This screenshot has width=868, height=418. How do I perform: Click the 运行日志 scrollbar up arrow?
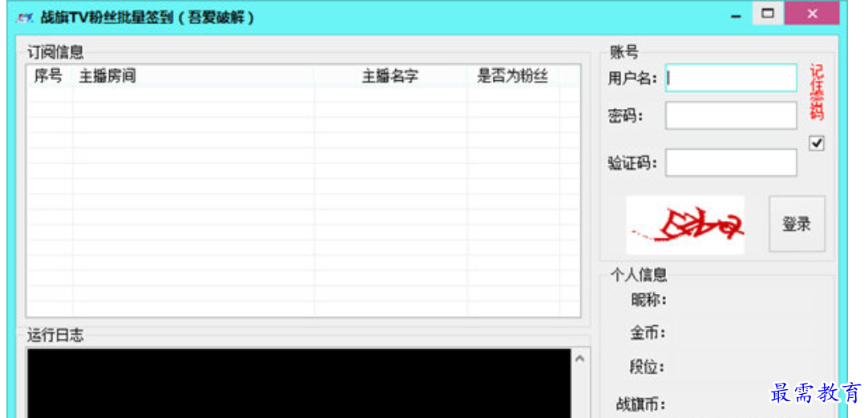point(579,359)
